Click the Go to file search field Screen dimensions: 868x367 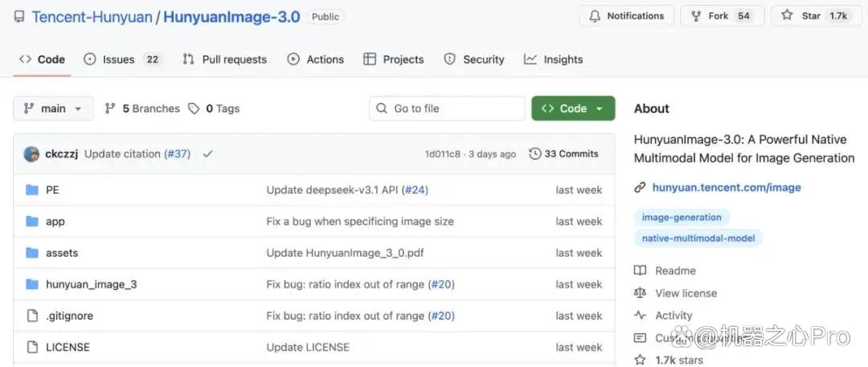tap(447, 108)
